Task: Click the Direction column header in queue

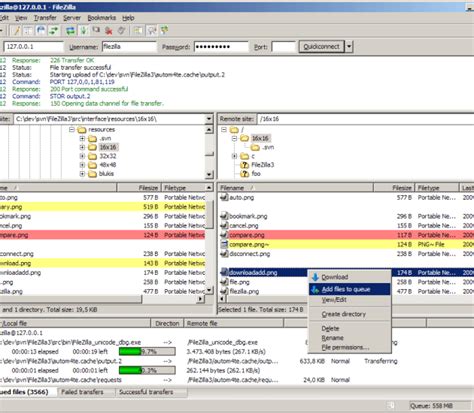Action: tap(167, 323)
